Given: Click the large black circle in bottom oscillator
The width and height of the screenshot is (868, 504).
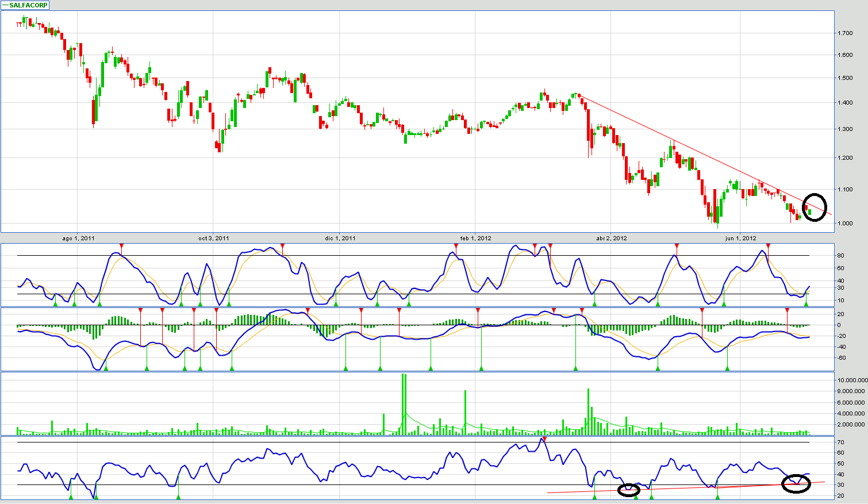Looking at the screenshot, I should [796, 483].
